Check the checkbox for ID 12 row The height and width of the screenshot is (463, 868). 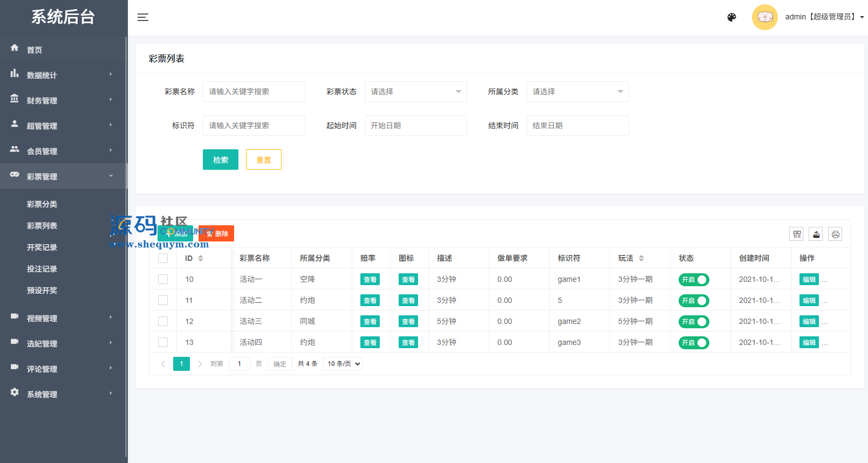[163, 321]
